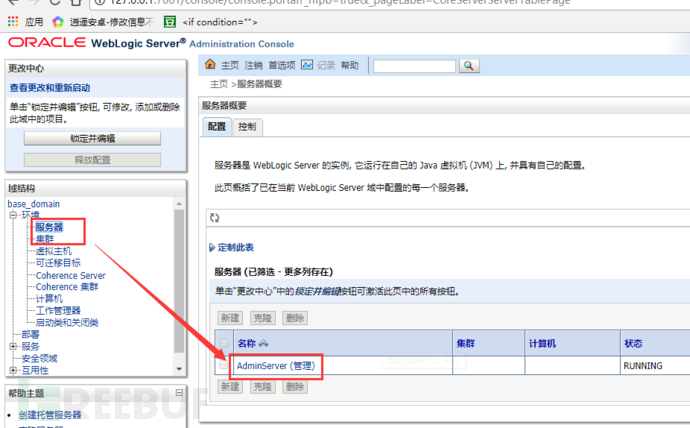Click 注销 to log out
Viewport: 690px width, 428px height.
(x=253, y=66)
